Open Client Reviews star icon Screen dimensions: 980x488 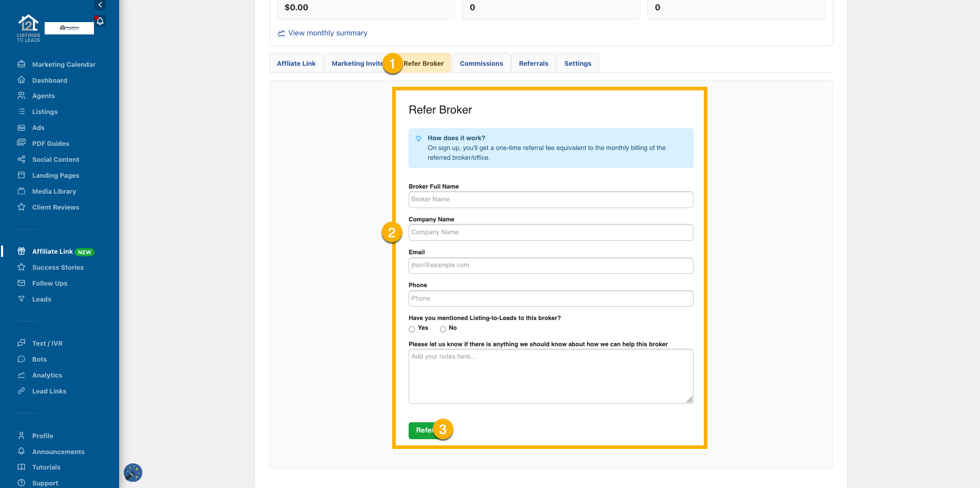[x=22, y=207]
